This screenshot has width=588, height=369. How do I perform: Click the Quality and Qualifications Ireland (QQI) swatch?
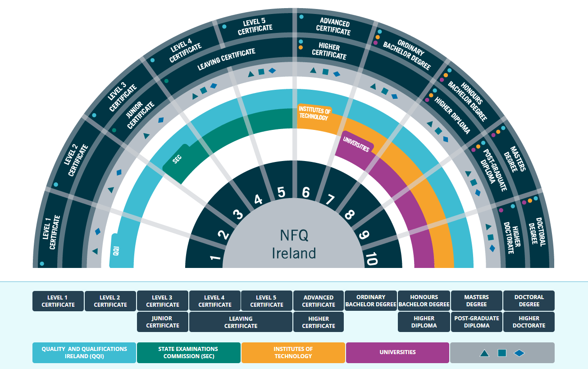(84, 353)
